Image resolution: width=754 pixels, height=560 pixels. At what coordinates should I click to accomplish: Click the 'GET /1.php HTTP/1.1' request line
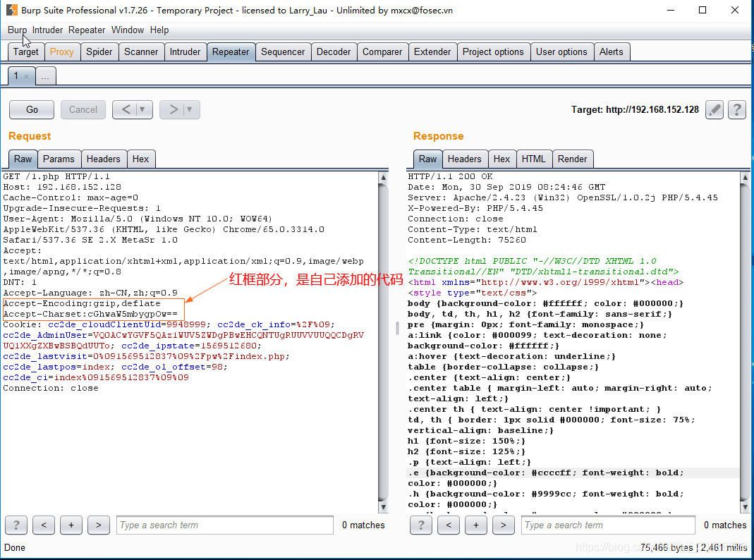(56, 176)
